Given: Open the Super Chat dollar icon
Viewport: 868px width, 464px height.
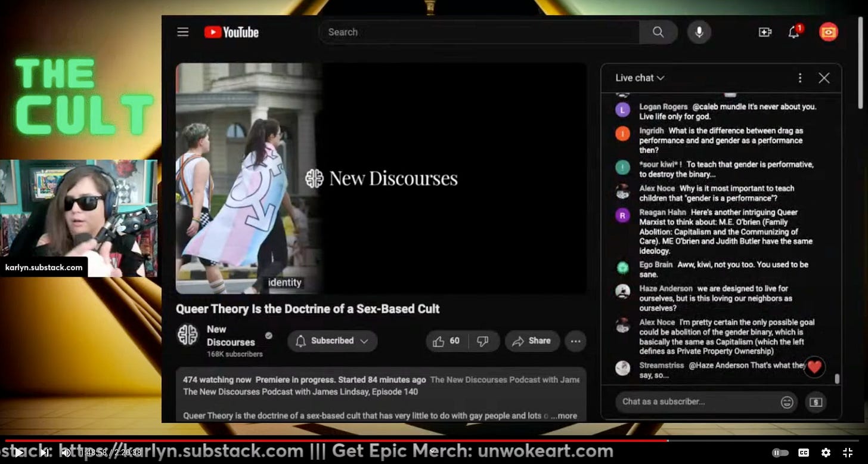Looking at the screenshot, I should [x=816, y=403].
